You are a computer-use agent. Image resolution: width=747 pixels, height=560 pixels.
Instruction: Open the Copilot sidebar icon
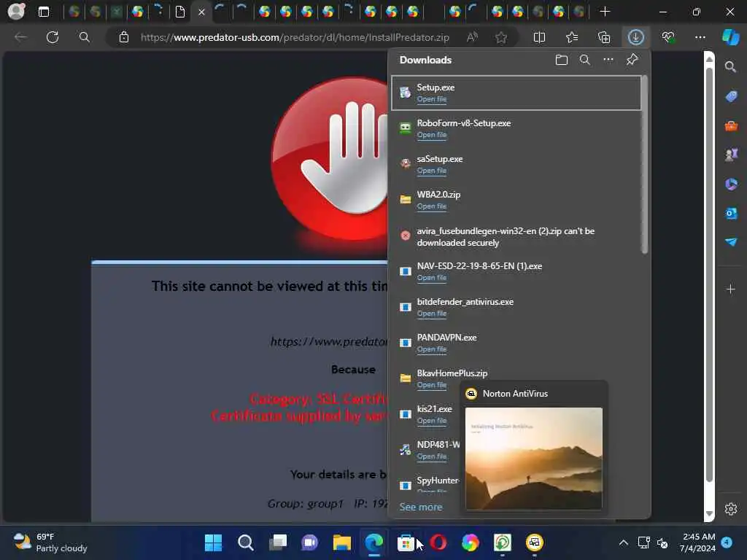pyautogui.click(x=731, y=37)
